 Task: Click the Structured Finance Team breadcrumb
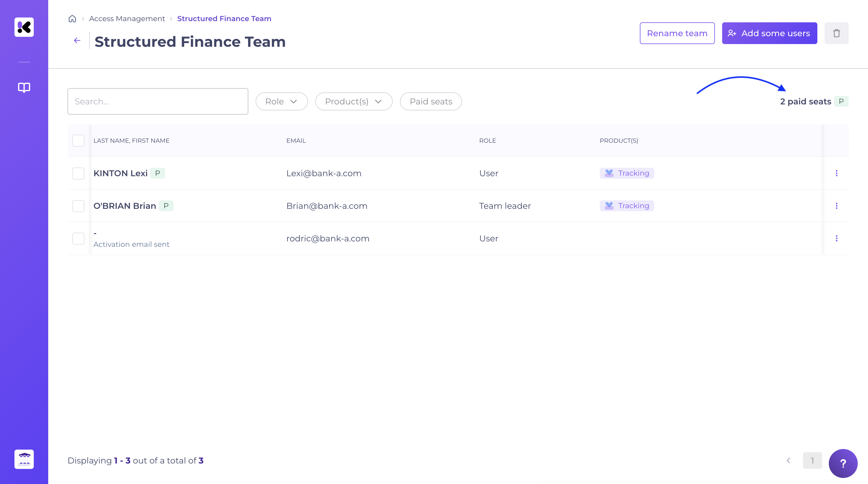coord(224,18)
